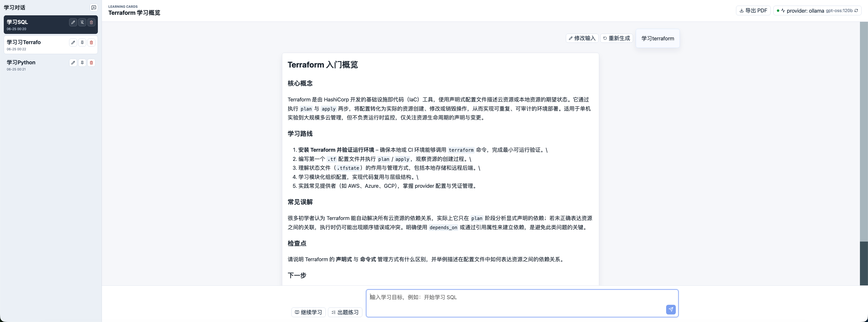Export the cards with 导出 PDF
Viewport: 868px width, 322px height.
[753, 10]
